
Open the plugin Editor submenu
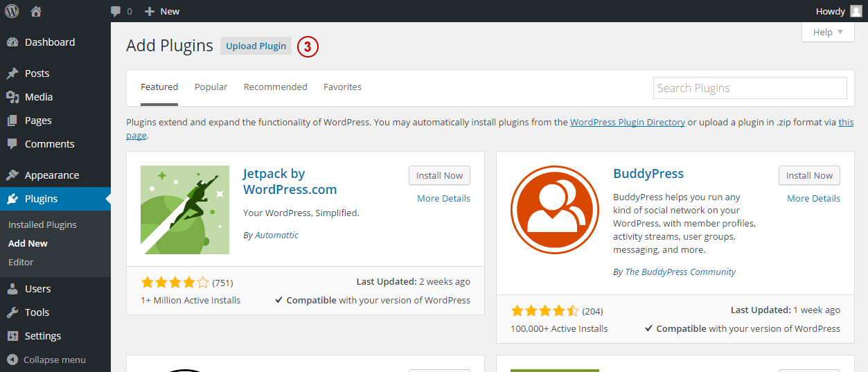pyautogui.click(x=21, y=263)
